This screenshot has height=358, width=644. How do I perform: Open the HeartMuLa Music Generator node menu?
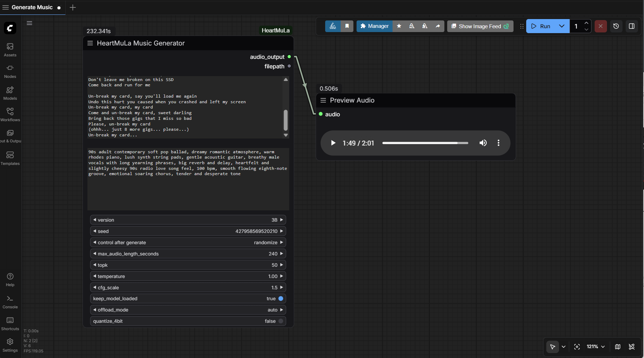pyautogui.click(x=90, y=43)
